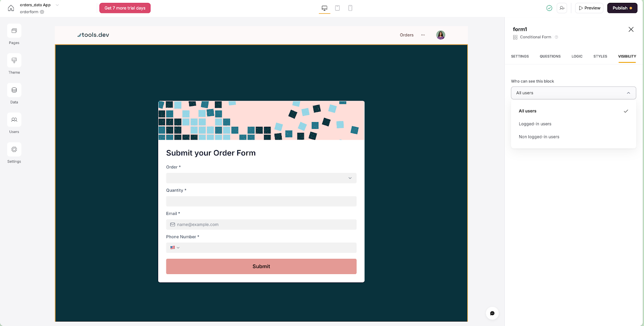
Task: Open the Theme panel icon
Action: point(14,60)
